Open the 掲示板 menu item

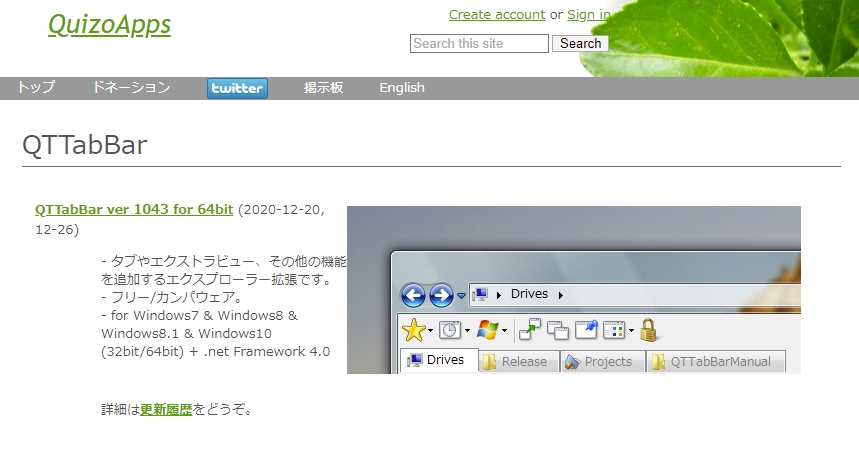pos(323,88)
